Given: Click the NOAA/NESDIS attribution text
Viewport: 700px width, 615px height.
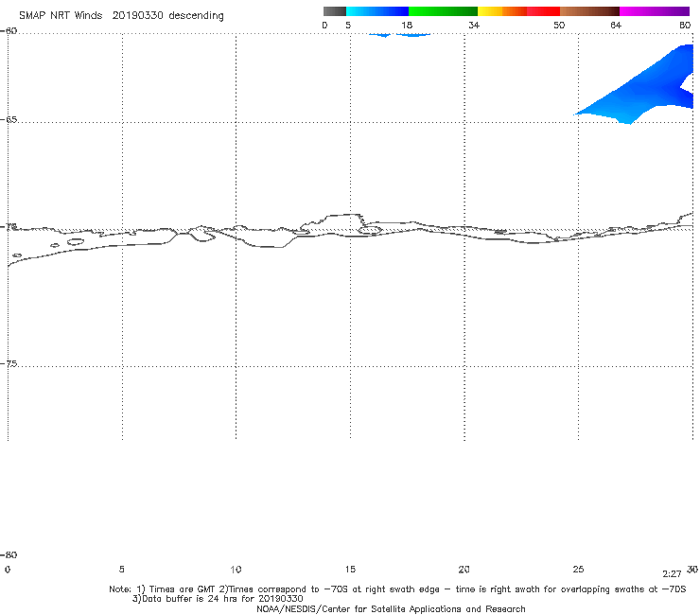Looking at the screenshot, I should [391, 609].
